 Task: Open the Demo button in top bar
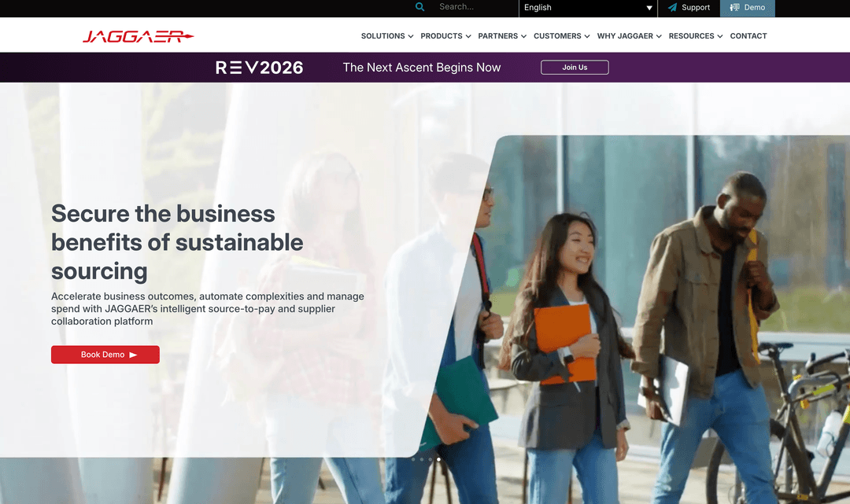(748, 8)
